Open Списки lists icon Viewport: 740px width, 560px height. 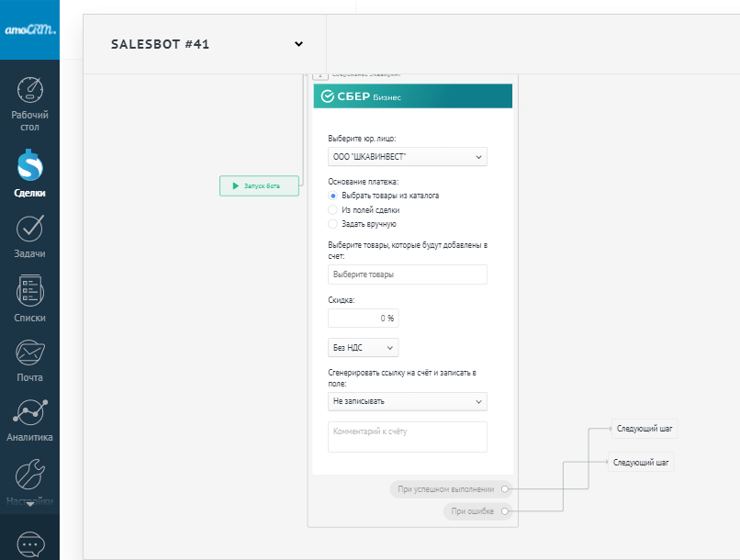(x=29, y=290)
